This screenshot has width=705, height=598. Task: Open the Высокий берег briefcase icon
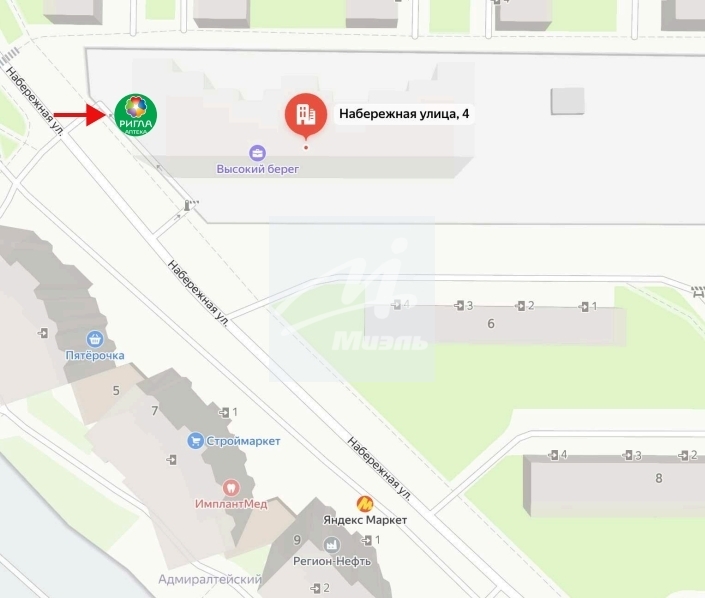tap(257, 153)
